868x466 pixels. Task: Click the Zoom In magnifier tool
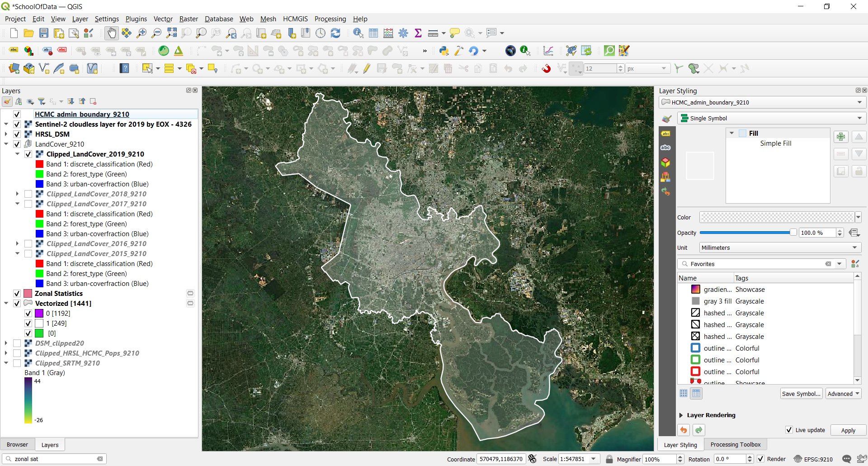pyautogui.click(x=142, y=33)
